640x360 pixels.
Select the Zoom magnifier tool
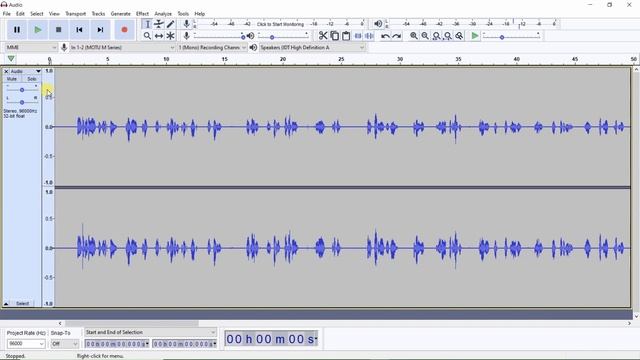pyautogui.click(x=147, y=36)
